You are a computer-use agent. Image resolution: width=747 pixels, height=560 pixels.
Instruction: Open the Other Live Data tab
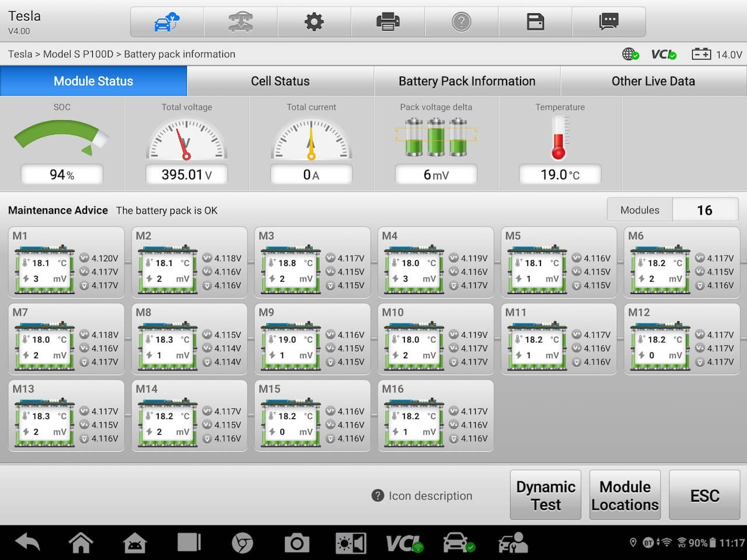654,81
